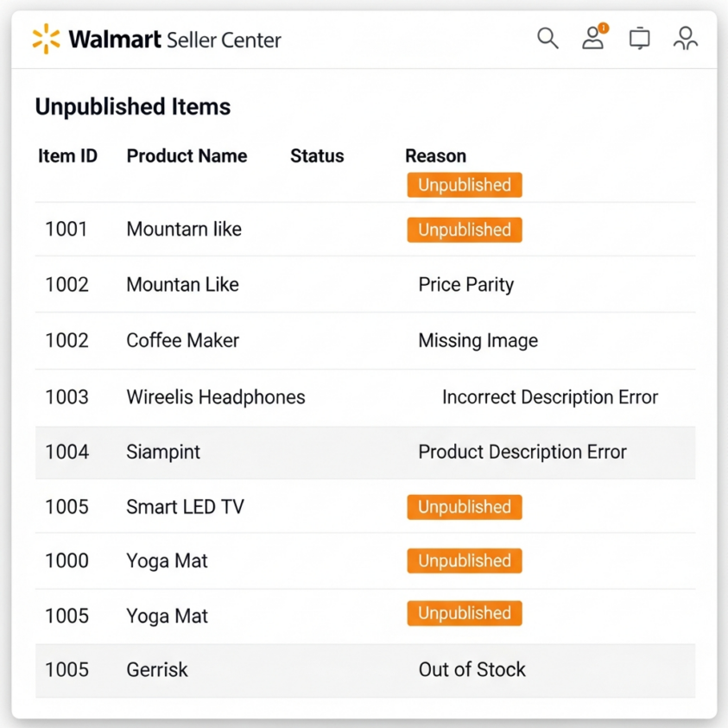The height and width of the screenshot is (728, 728).
Task: Click Unpublished badge in Mountarn like row
Action: point(465,230)
